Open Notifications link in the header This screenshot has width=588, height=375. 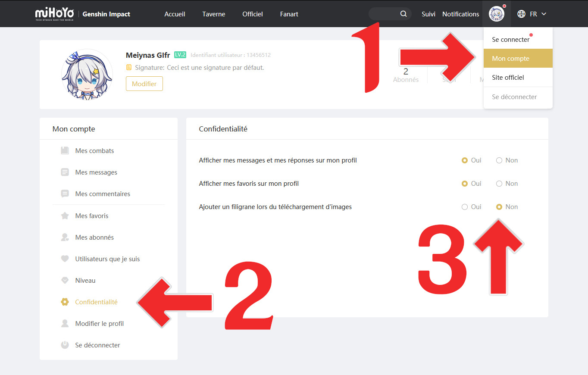click(x=460, y=14)
